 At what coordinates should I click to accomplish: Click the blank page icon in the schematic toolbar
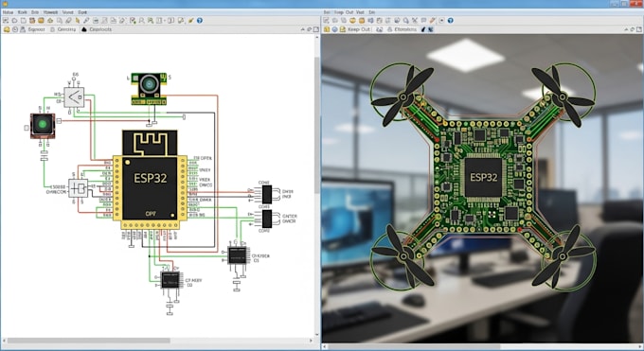click(24, 21)
